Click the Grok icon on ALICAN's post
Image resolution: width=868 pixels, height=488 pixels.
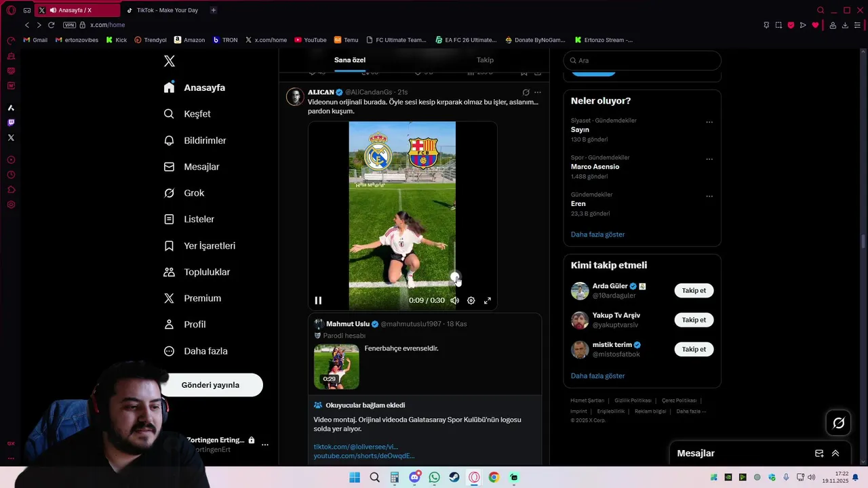coord(526,92)
